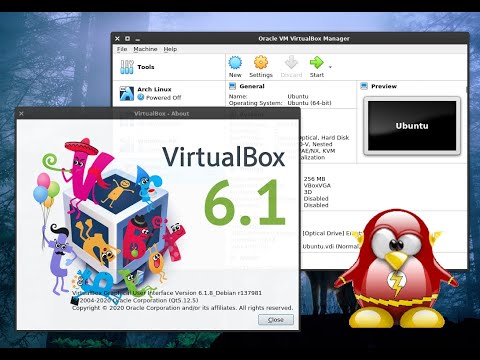Close the VirtualBox About dialog window
Viewport: 480px width, 360px height.
(x=21, y=114)
